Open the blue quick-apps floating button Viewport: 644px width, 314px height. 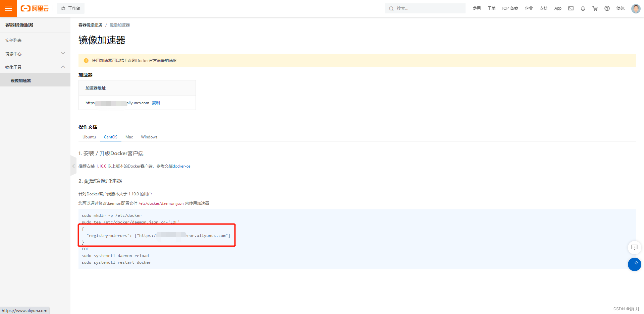pos(634,264)
